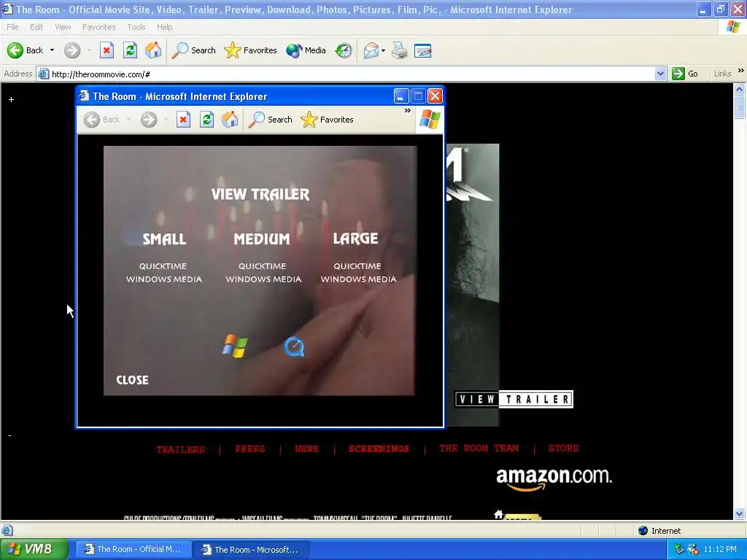Screen dimensions: 747x560
Task: Click small home icon at page bottom
Action: click(498, 514)
